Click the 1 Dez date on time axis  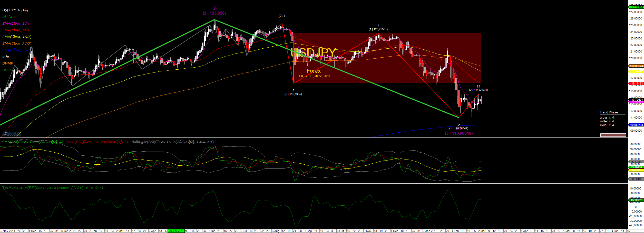(x=395, y=231)
